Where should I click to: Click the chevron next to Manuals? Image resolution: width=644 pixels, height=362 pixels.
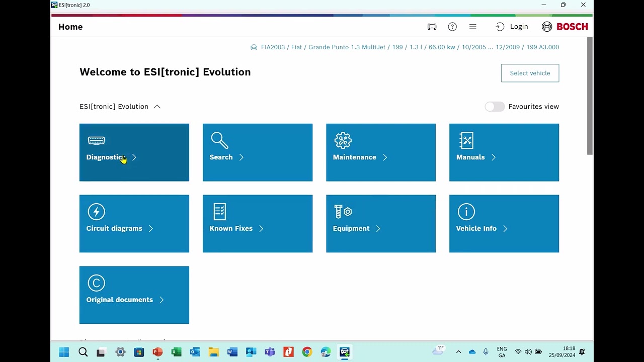click(494, 157)
